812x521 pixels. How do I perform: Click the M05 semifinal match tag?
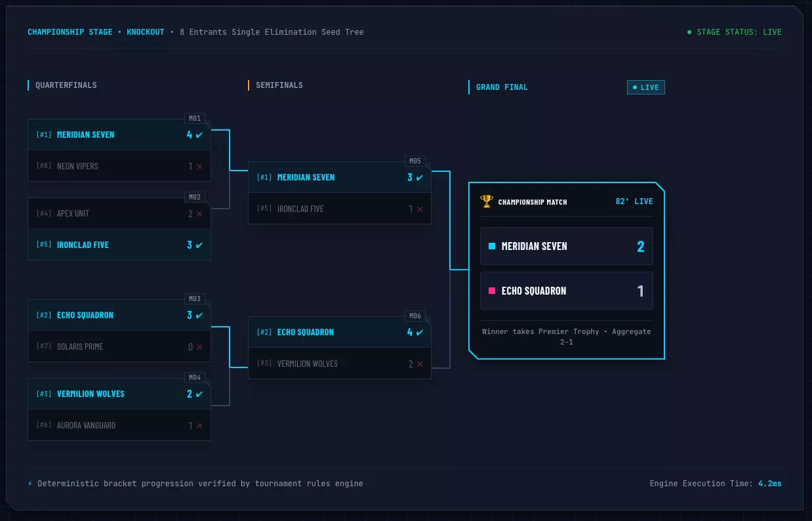click(415, 161)
